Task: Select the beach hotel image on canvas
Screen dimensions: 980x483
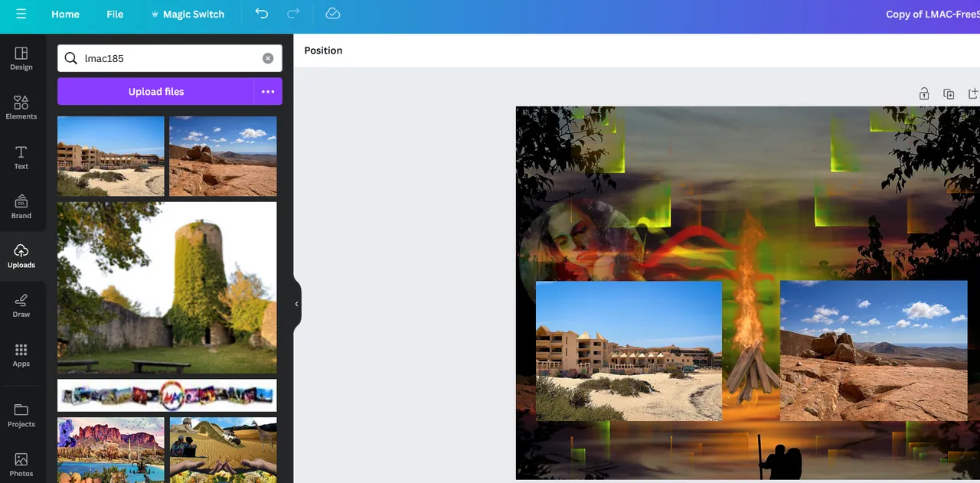Action: (x=629, y=351)
